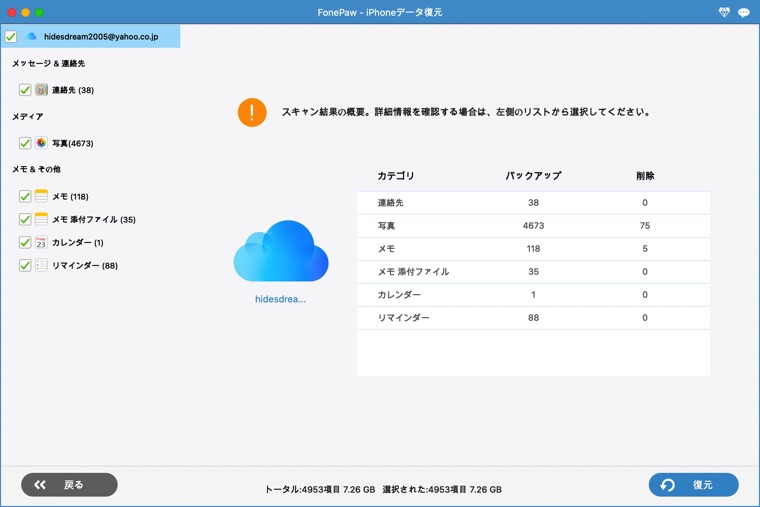Click the notes icon next to メモ 添付ファイル (35)
Viewport: 760px width, 507px height.
(x=41, y=219)
